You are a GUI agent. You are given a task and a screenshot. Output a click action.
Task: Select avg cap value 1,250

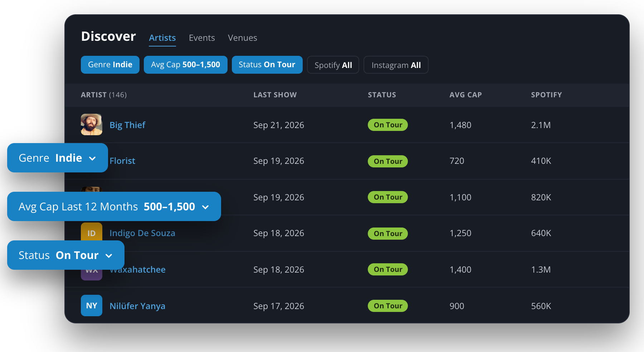[460, 233]
